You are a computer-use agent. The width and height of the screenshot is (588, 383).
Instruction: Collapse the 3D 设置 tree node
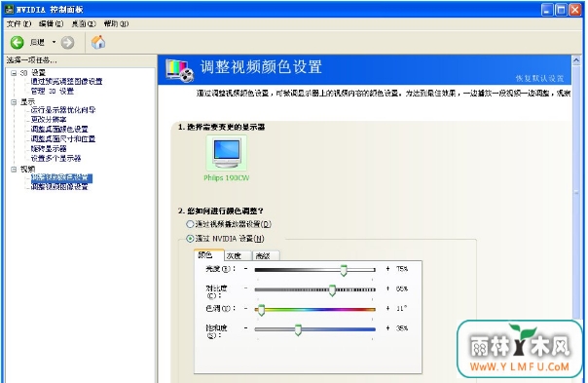click(x=14, y=73)
